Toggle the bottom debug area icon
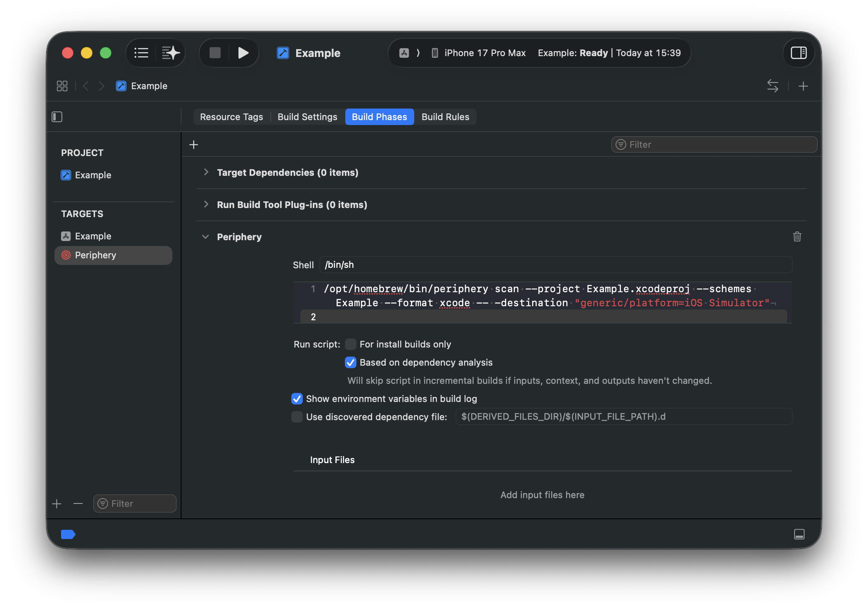The image size is (868, 610). coord(799,534)
